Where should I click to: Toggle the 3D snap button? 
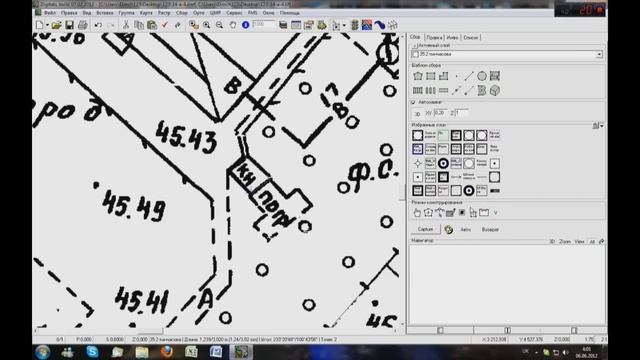click(x=418, y=113)
